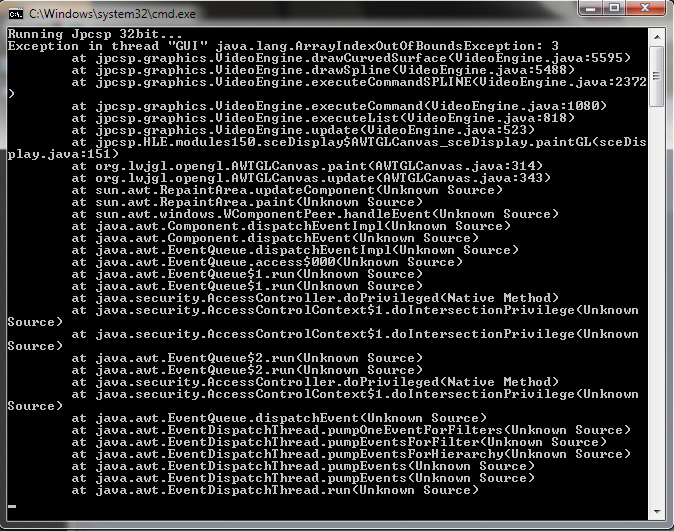The width and height of the screenshot is (674, 531).
Task: Maximize the cmd.exe window
Action: coord(614,8)
